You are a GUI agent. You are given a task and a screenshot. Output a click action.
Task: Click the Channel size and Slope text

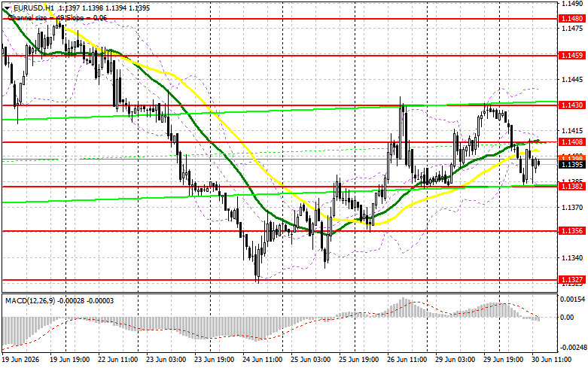(57, 17)
